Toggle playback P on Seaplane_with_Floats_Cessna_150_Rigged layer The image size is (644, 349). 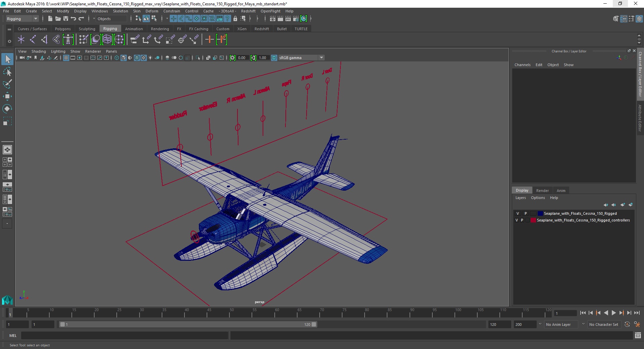526,213
